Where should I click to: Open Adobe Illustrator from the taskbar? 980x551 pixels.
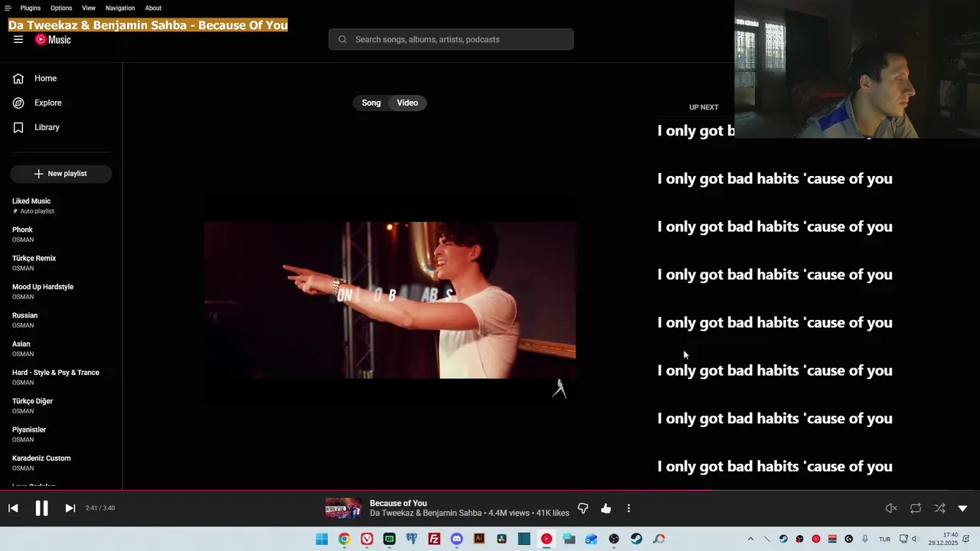[479, 539]
